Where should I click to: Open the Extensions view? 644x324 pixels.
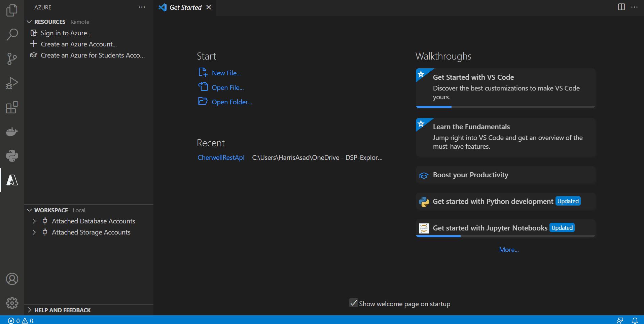[x=12, y=107]
